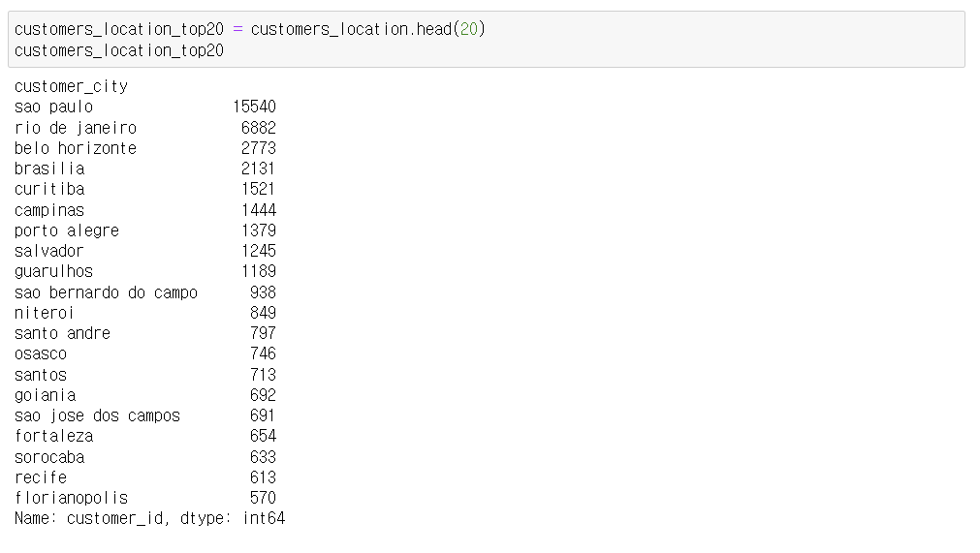Click the value 691
This screenshot has width=980, height=553.
[x=263, y=415]
